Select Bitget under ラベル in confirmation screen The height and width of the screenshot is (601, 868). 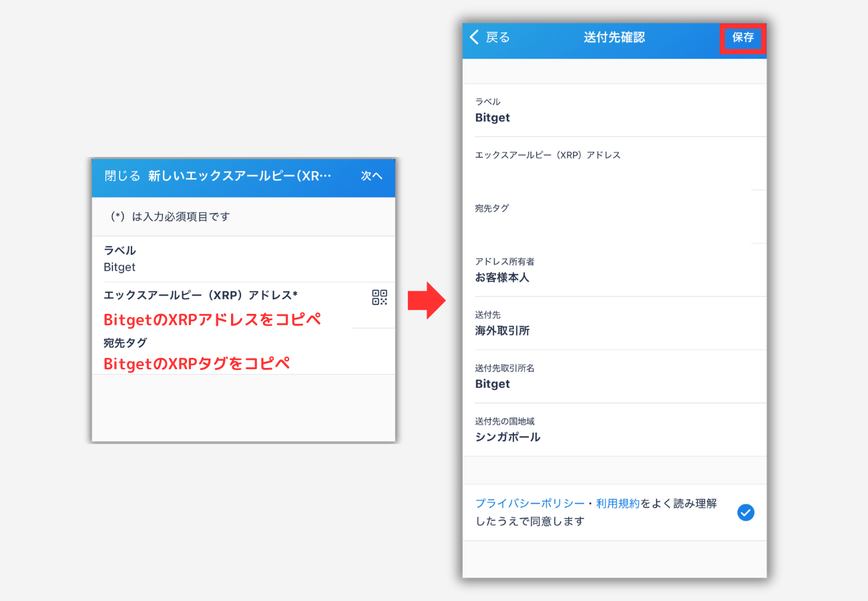click(492, 118)
